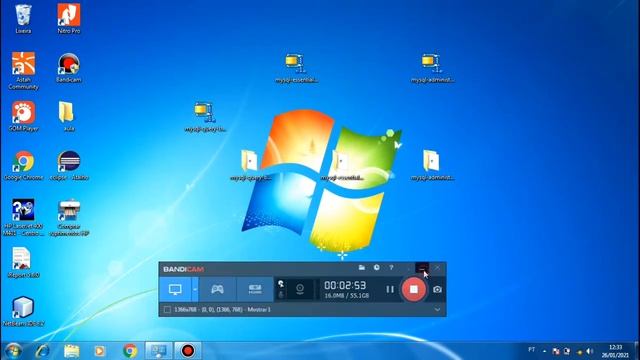This screenshot has width=640, height=360.
Task: Activate the Bandicam record taskbar button
Action: [x=188, y=351]
